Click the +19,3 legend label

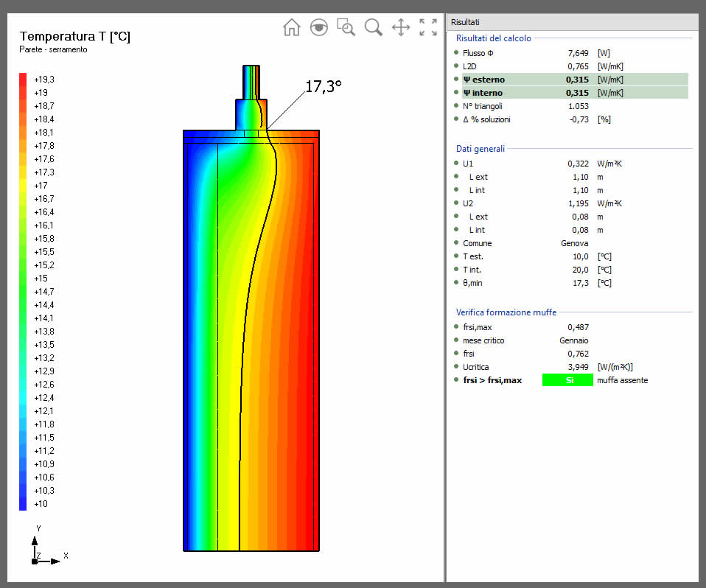44,80
